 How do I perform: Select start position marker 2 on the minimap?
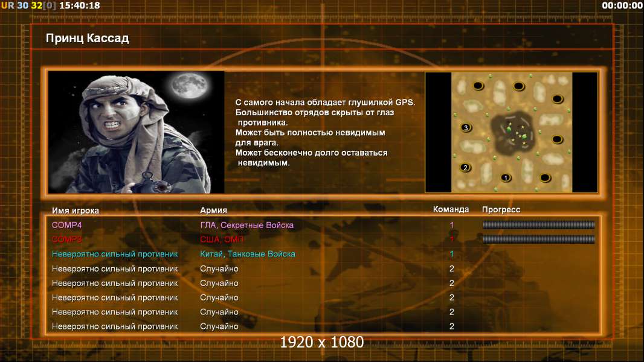[x=465, y=167]
